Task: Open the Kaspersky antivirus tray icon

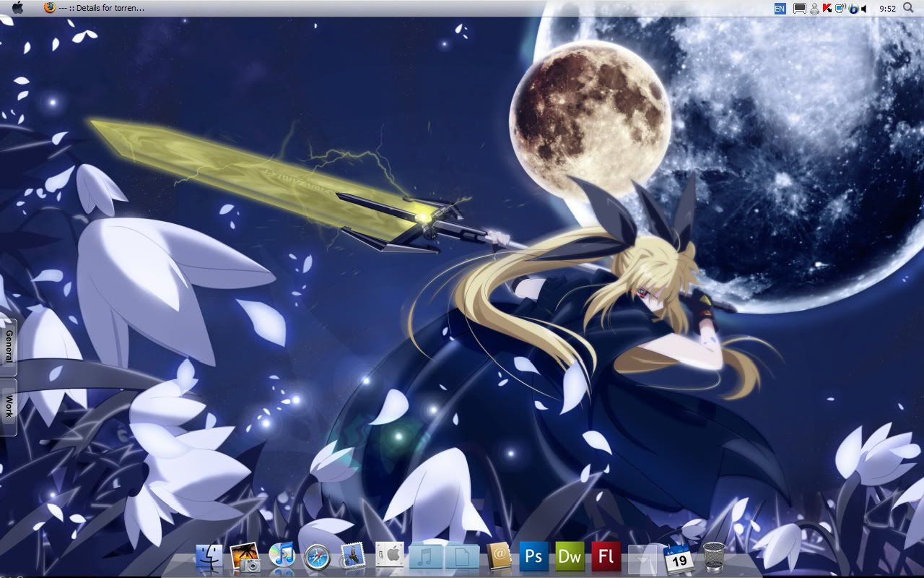Action: [x=827, y=9]
